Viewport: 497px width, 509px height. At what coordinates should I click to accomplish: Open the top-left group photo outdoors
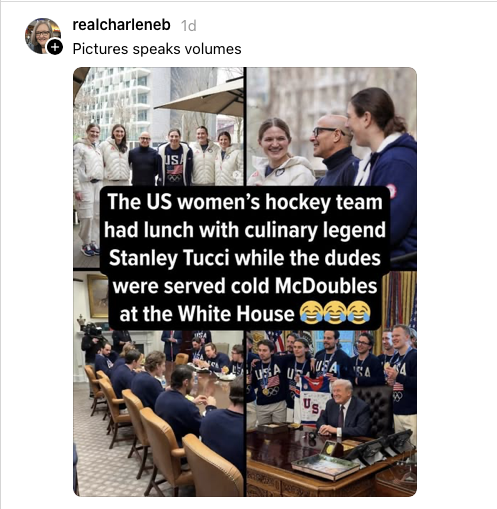159,127
